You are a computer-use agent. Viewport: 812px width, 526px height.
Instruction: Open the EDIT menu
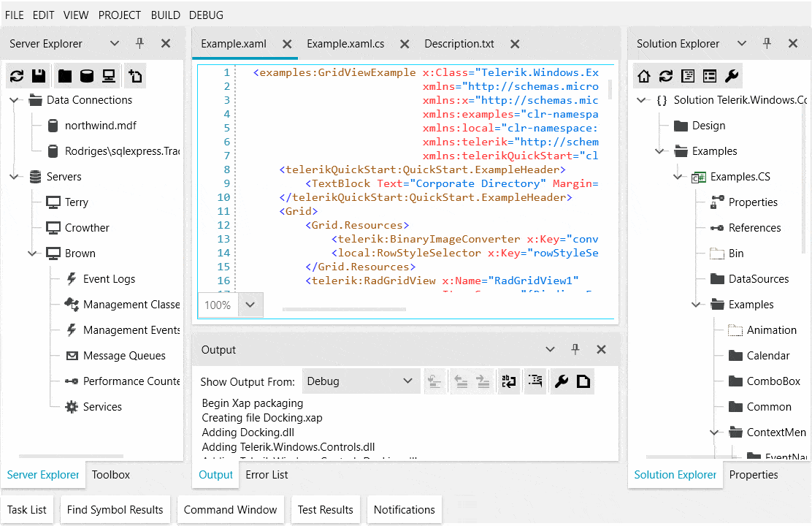point(44,15)
